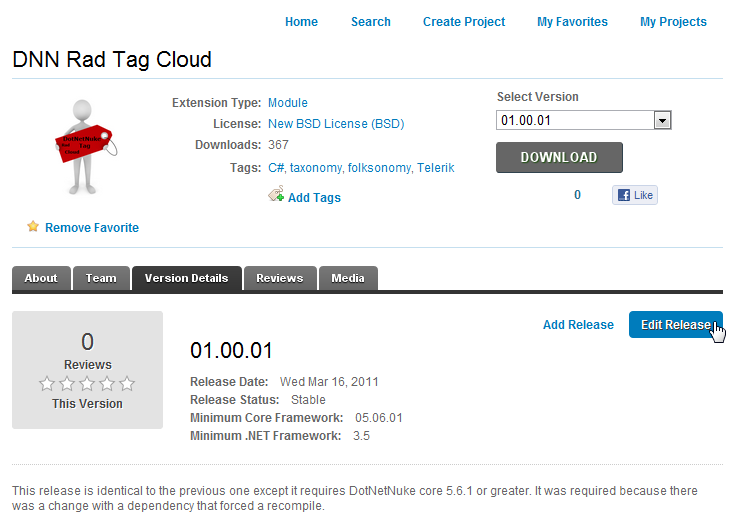This screenshot has height=523, width=739.
Task: Go to Home in top navigation
Action: [x=302, y=22]
